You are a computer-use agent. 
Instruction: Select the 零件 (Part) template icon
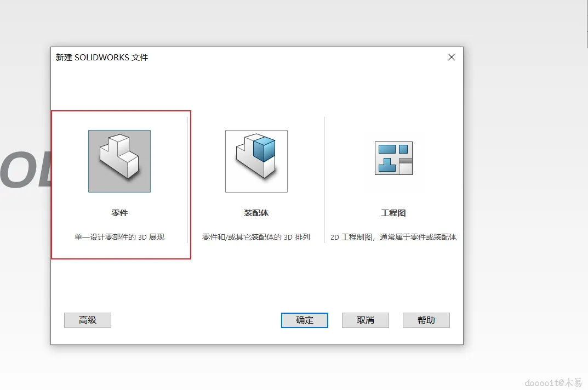click(x=119, y=161)
